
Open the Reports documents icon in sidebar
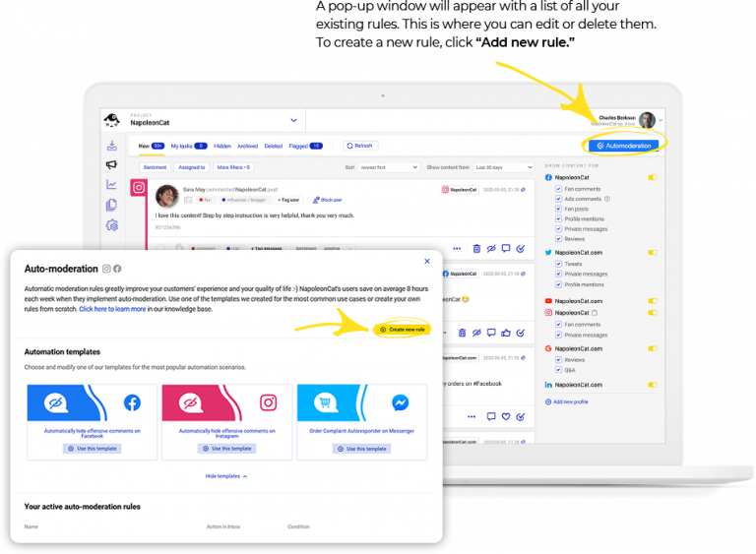111,205
